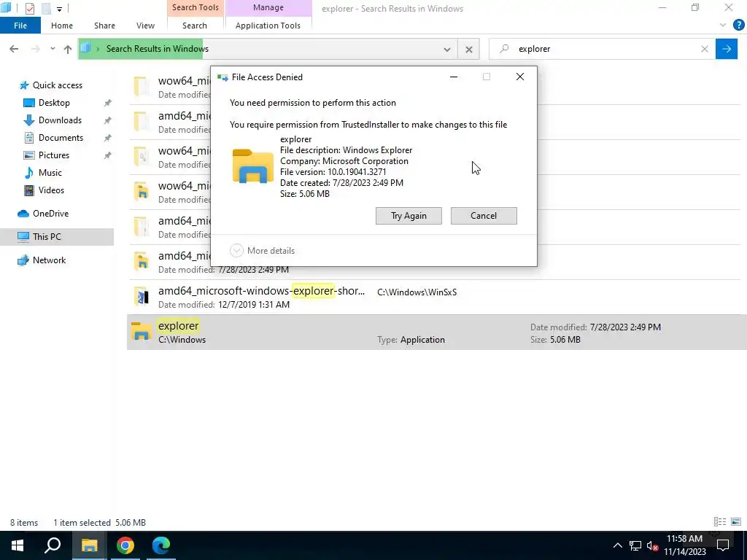Cancel the File Access Denied dialog
The height and width of the screenshot is (560, 747).
484,216
